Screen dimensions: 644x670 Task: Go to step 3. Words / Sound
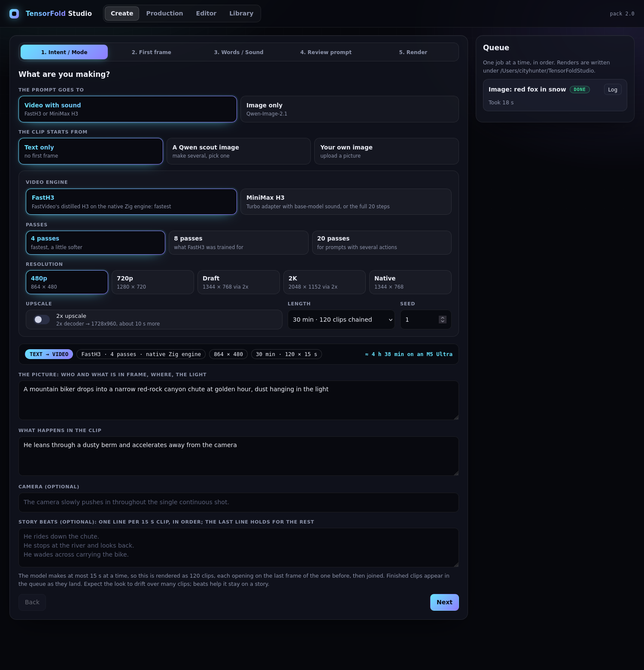point(239,52)
